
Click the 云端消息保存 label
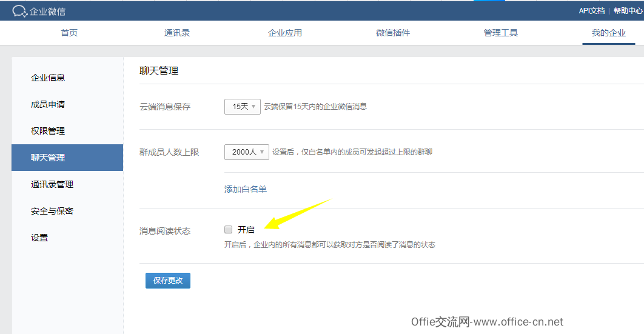pos(165,107)
